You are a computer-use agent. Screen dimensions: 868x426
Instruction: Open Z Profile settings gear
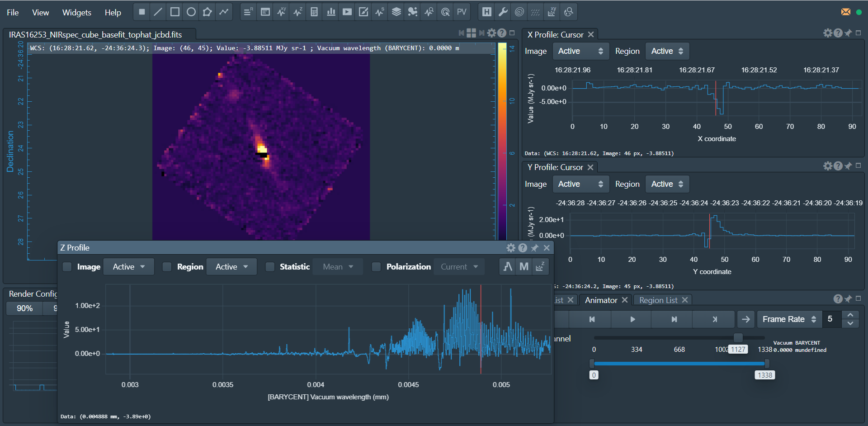[511, 248]
